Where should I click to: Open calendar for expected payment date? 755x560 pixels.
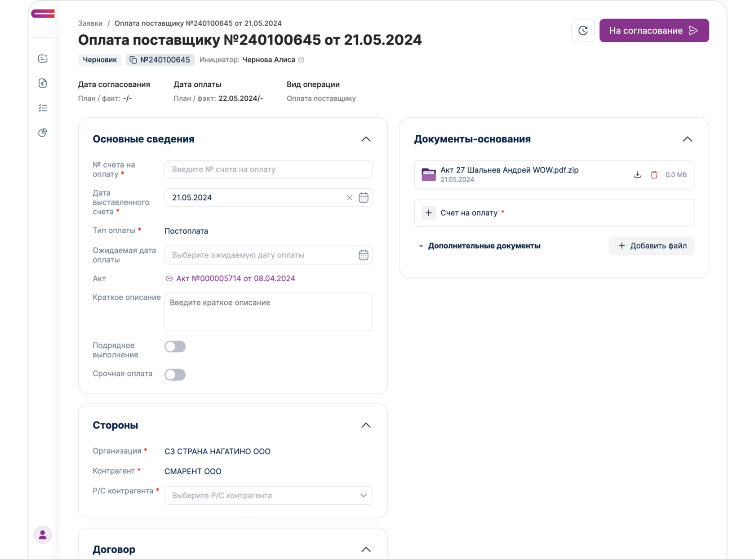[363, 255]
